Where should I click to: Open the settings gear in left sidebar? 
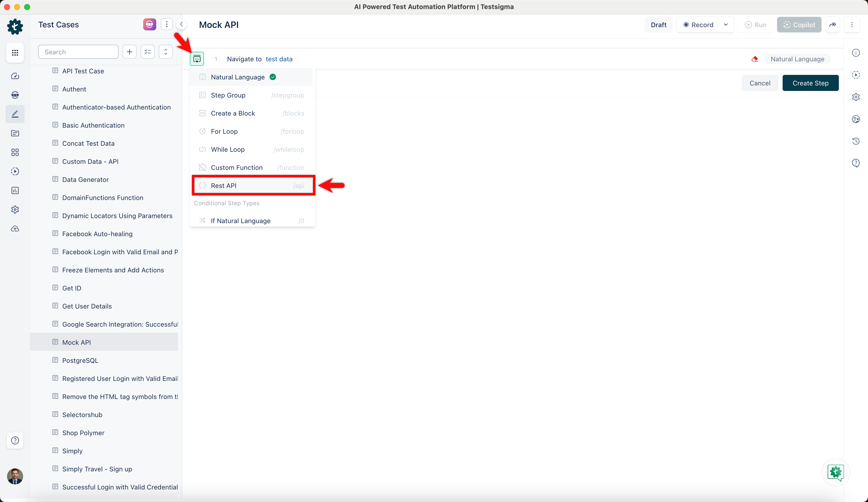coord(15,210)
